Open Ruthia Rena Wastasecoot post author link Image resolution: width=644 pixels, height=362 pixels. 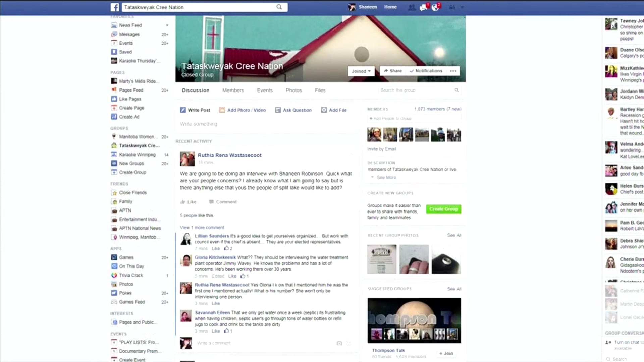tap(229, 155)
